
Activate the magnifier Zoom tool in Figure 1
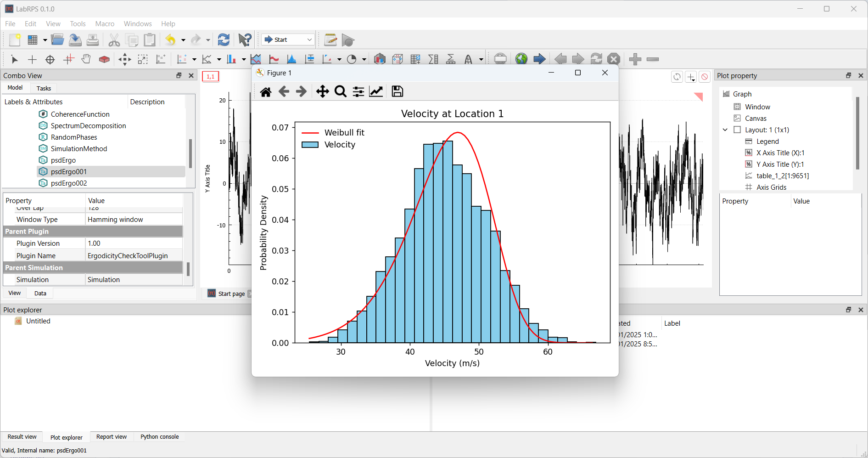(341, 92)
